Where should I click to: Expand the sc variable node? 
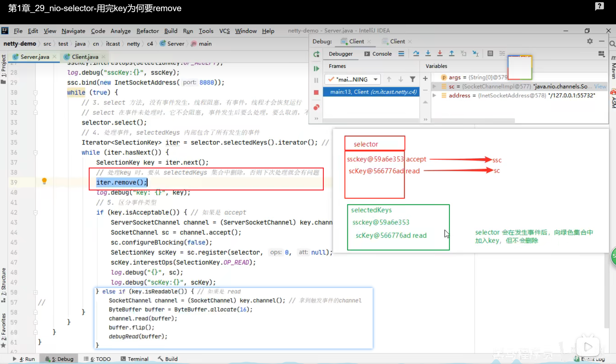coord(434,86)
